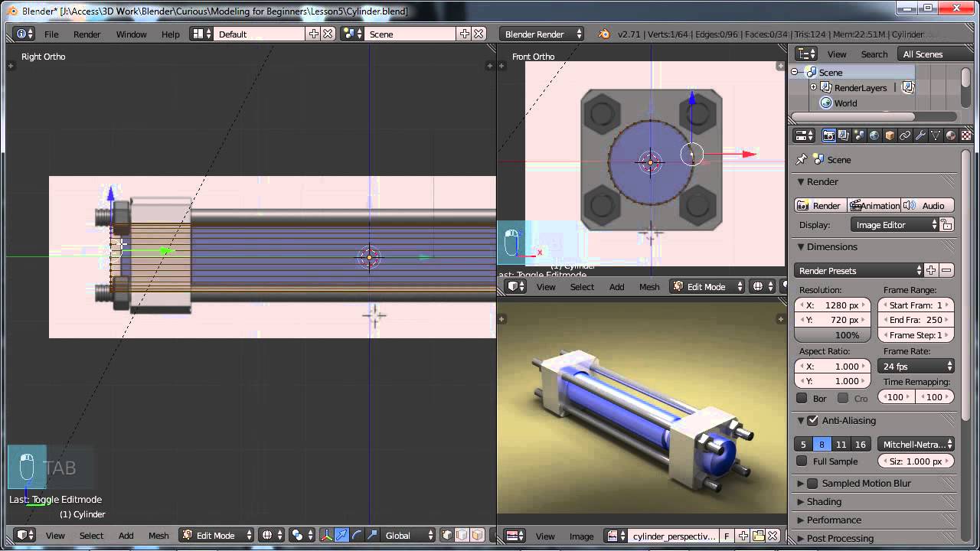Enable the Full Sample checkbox
Screen dimensions: 980x551
tap(802, 461)
